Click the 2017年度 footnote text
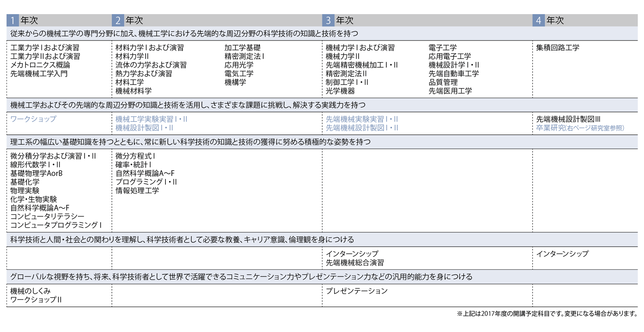This screenshot has height=332, width=644. coord(547,313)
